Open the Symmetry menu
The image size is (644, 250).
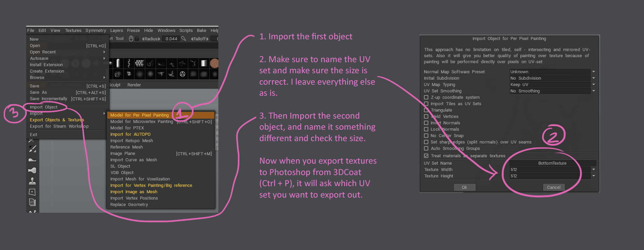point(96,31)
